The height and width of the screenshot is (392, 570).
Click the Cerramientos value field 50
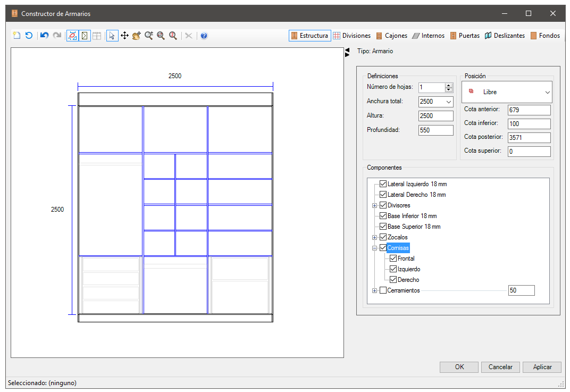coord(521,290)
